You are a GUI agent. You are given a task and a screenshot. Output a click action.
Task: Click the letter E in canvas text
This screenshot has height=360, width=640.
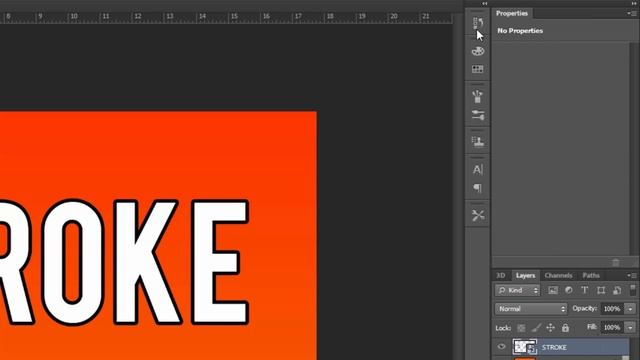pos(220,262)
